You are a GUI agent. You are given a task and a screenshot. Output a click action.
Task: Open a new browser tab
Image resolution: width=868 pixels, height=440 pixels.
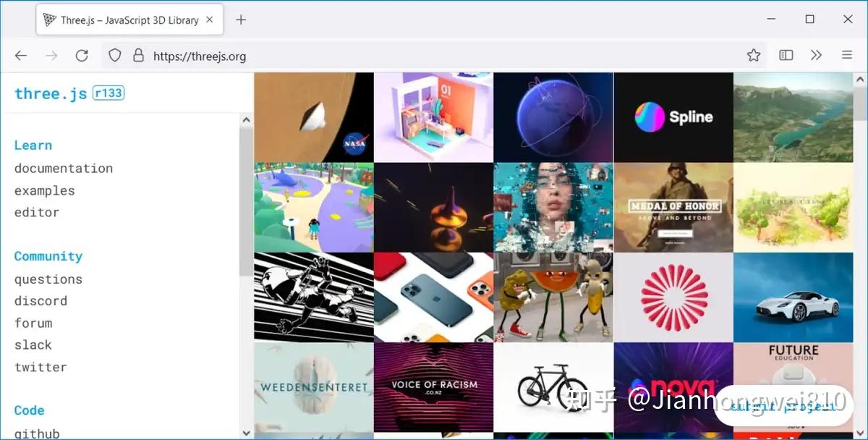(241, 20)
